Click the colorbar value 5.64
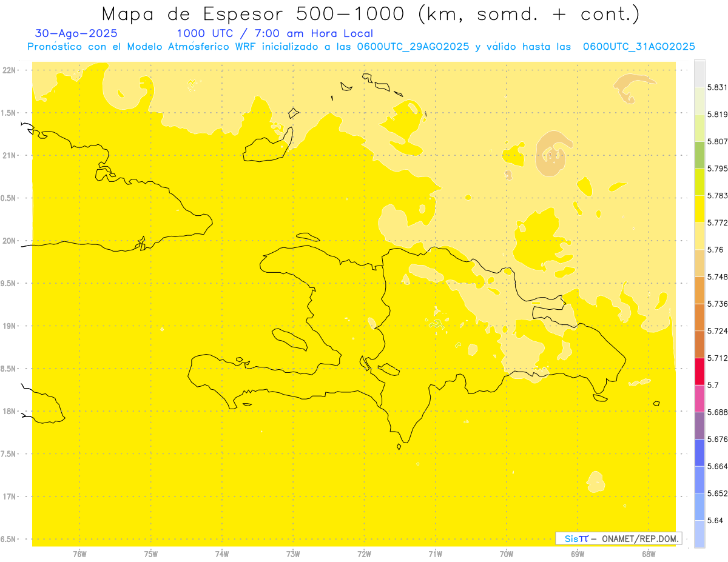 pyautogui.click(x=715, y=521)
